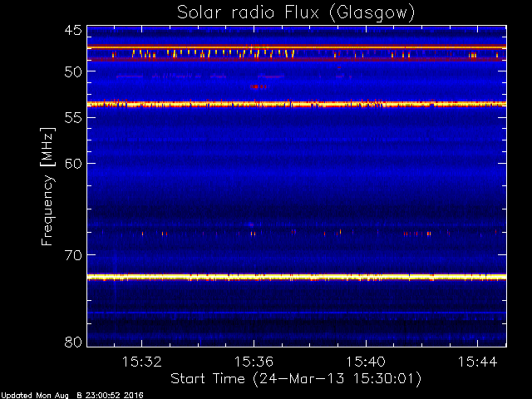The width and height of the screenshot is (532, 399).
Task: Click the "Frequency [MHz]" axis label
Action: click(x=47, y=186)
